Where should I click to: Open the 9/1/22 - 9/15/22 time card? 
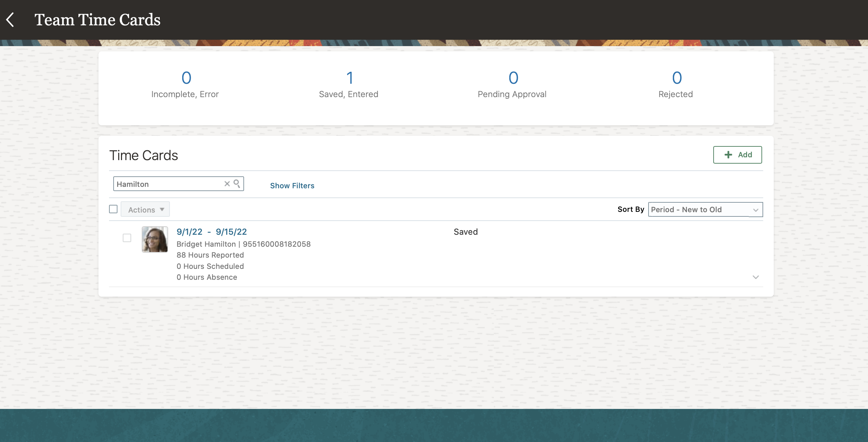point(211,232)
